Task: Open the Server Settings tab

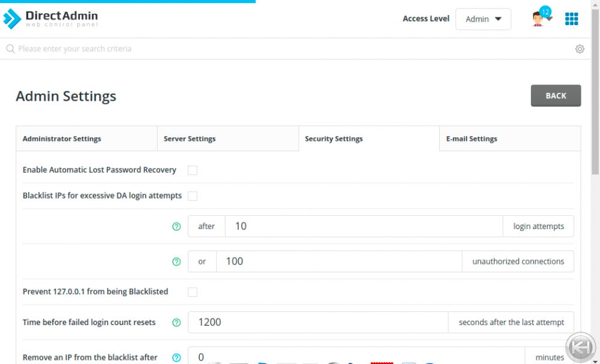Action: coord(227,139)
